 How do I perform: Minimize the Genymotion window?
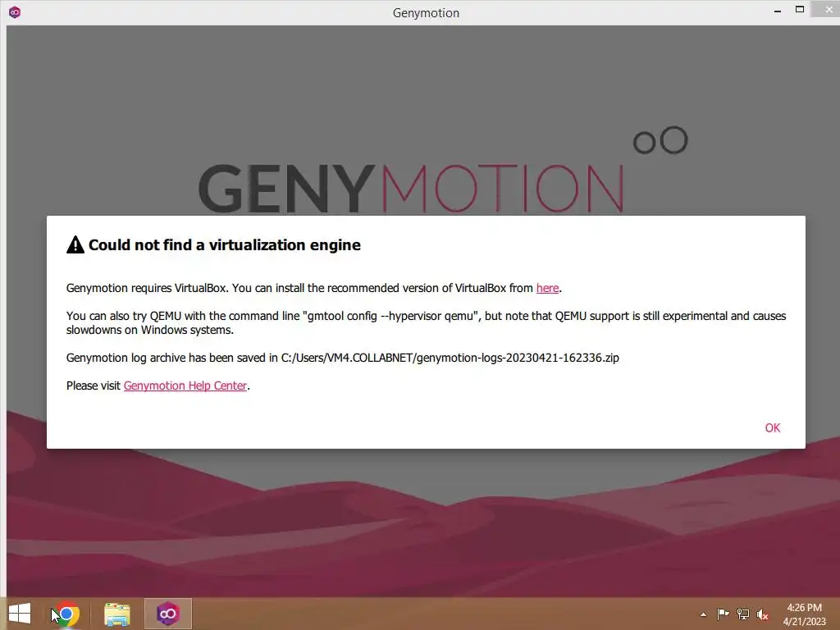pyautogui.click(x=778, y=11)
